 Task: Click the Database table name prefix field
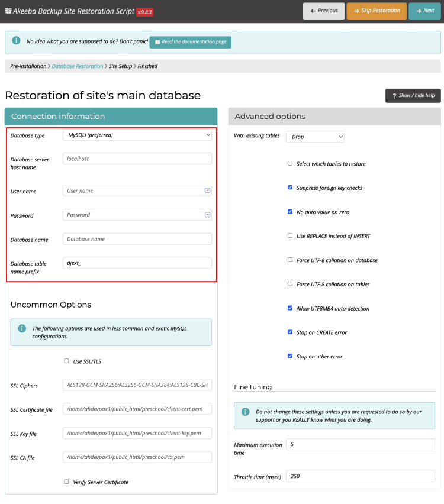[x=137, y=263]
